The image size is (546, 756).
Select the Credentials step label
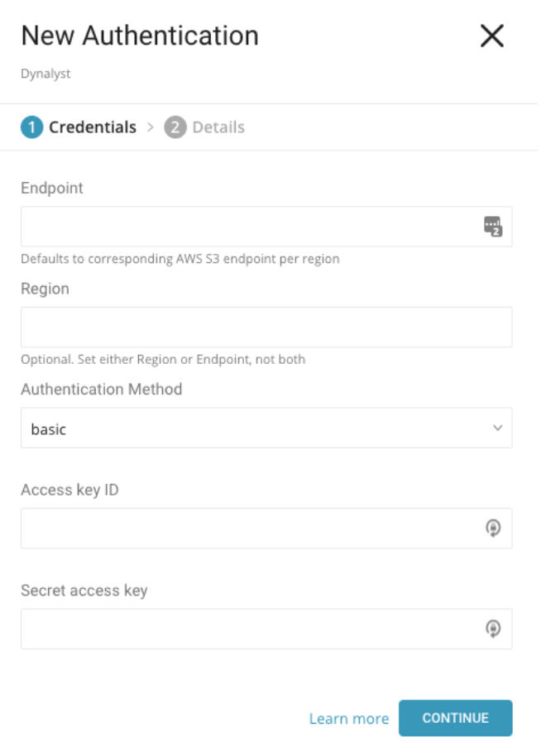coord(92,127)
